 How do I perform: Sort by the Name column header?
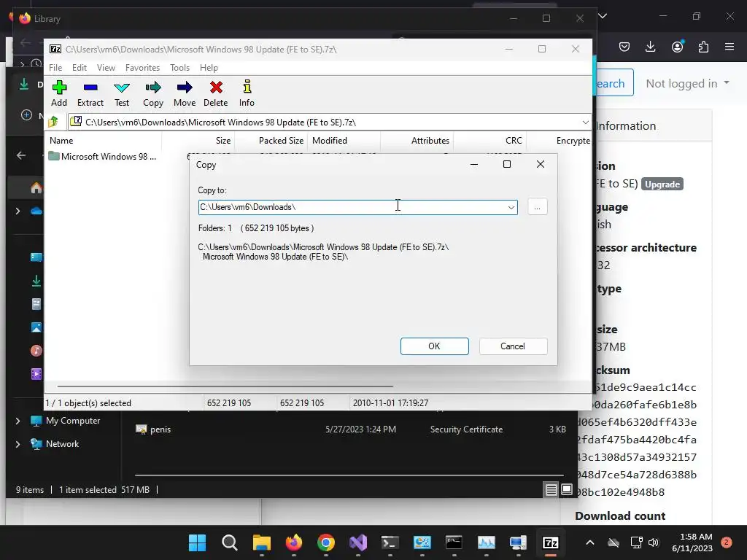click(104, 141)
